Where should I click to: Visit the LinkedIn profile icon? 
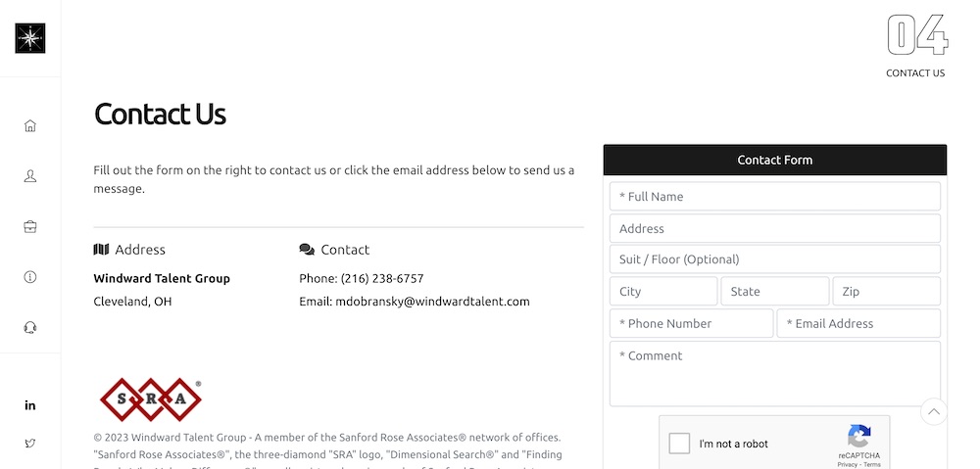(x=30, y=405)
